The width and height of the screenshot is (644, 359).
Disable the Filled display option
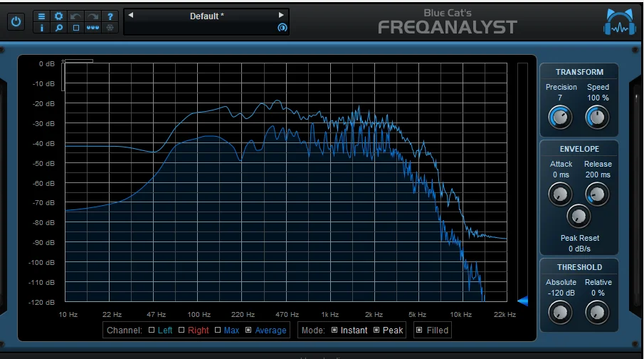click(x=419, y=331)
